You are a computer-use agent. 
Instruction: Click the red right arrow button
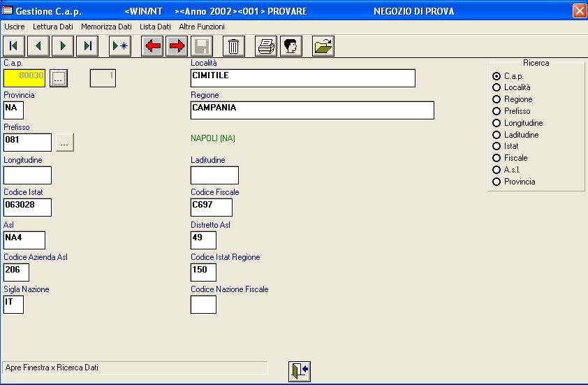177,46
